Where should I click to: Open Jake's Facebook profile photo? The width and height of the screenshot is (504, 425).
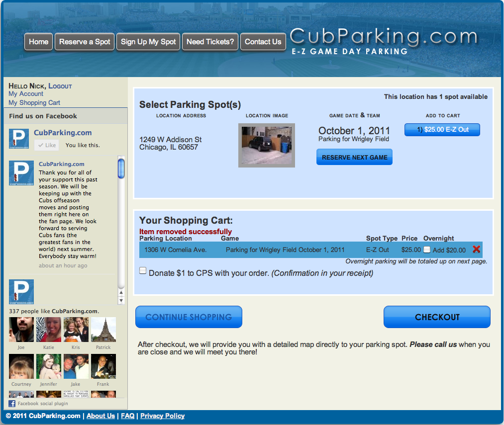76,366
